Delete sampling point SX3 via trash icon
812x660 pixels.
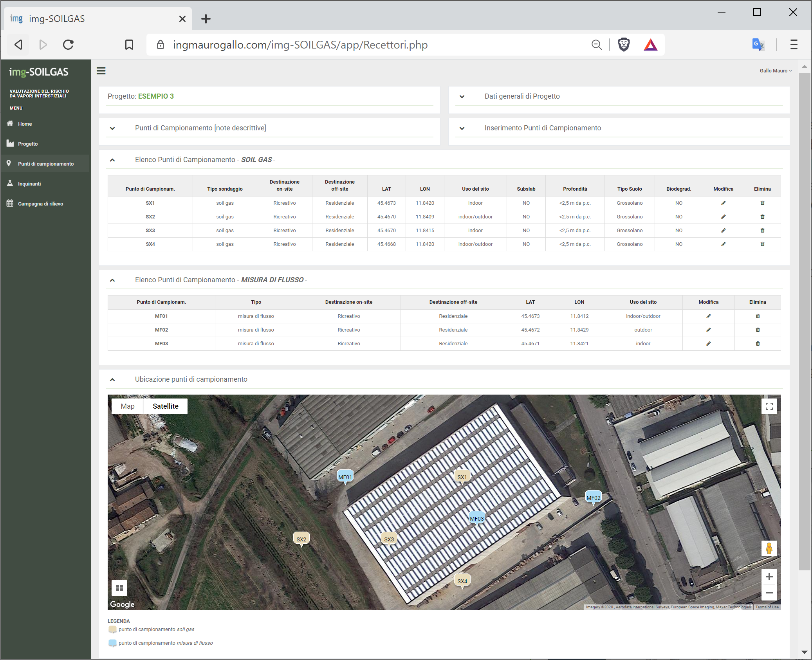coord(762,230)
